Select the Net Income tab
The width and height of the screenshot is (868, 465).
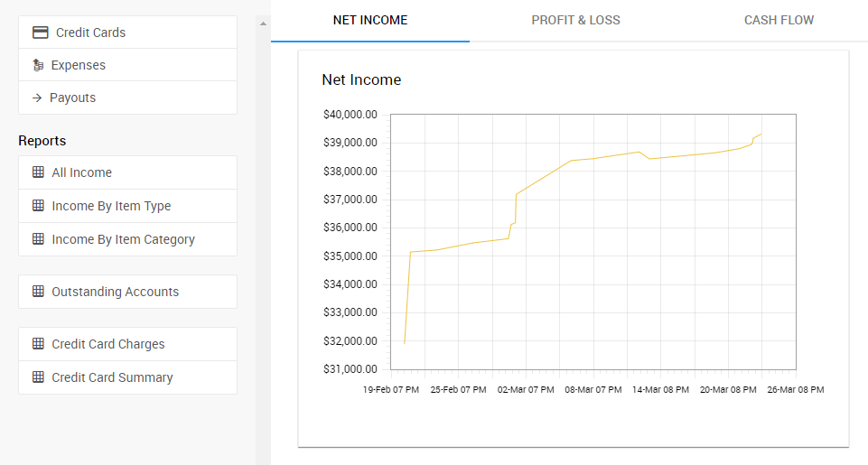[x=370, y=20]
